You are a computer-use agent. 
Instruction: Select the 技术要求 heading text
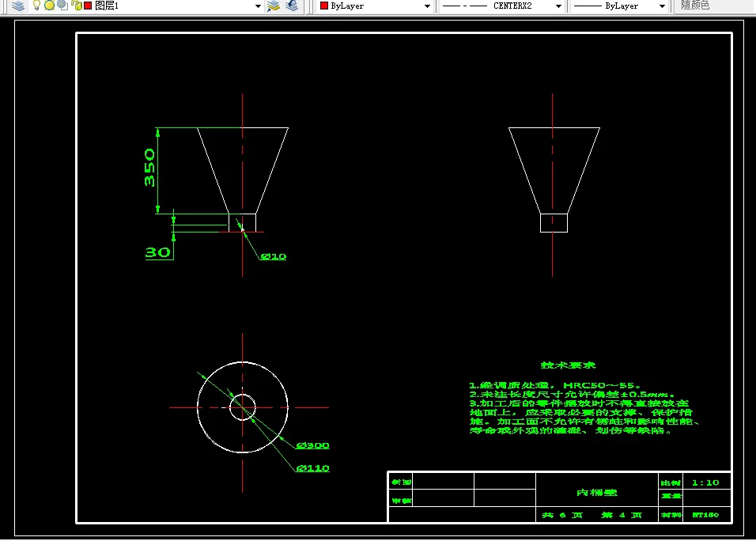[569, 365]
